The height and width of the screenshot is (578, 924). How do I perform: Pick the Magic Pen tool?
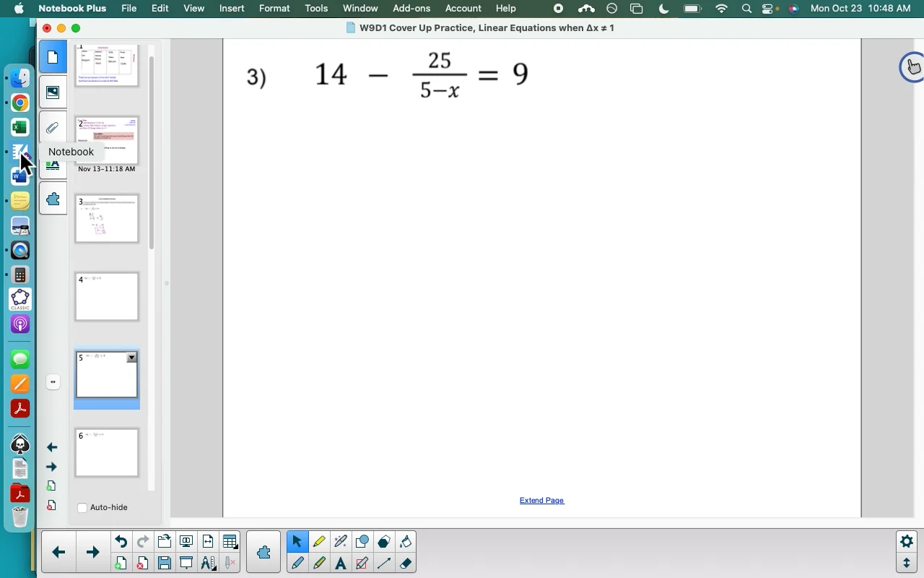pyautogui.click(x=341, y=542)
